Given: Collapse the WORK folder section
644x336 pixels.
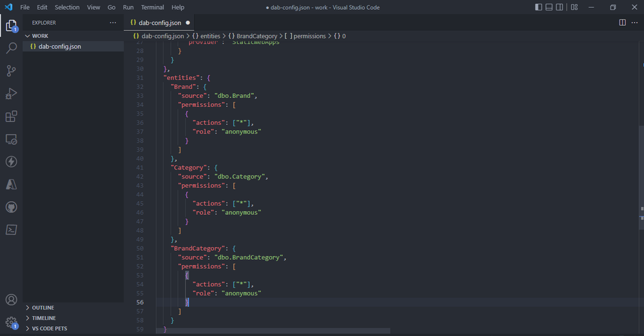Looking at the screenshot, I should pyautogui.click(x=73, y=35).
